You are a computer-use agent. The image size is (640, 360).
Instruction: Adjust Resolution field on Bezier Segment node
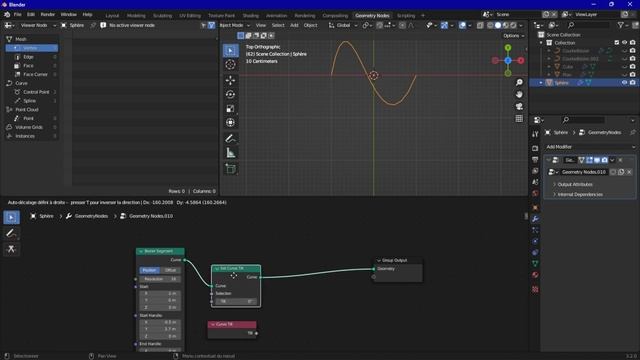160,279
